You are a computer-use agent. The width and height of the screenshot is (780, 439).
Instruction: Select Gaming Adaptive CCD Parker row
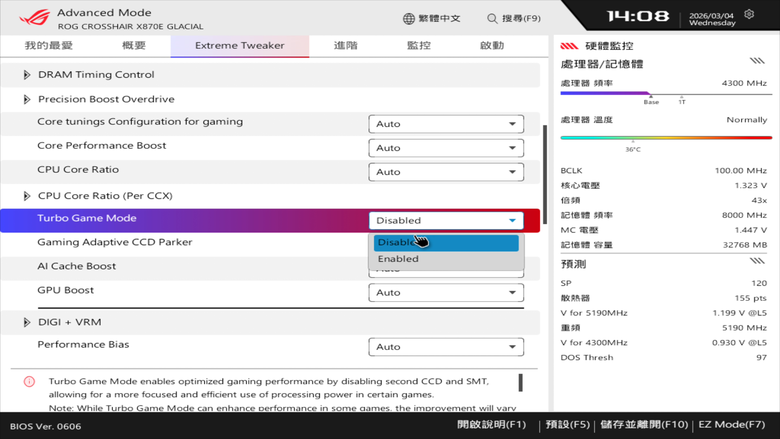click(x=114, y=242)
